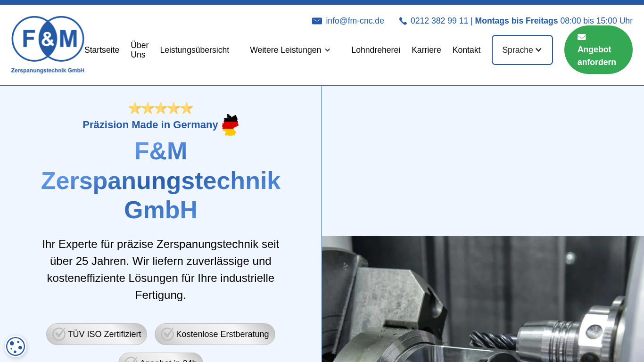Viewport: 644px width, 362px height.
Task: Click the Kostenlose Erstberatung badge
Action: pos(215,334)
